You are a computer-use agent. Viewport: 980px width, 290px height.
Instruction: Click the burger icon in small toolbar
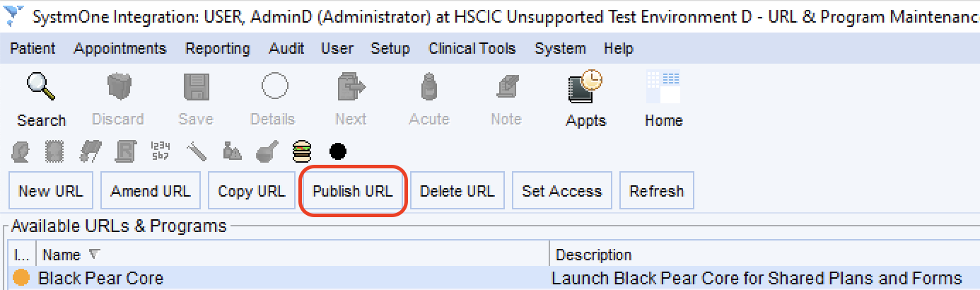point(302,151)
